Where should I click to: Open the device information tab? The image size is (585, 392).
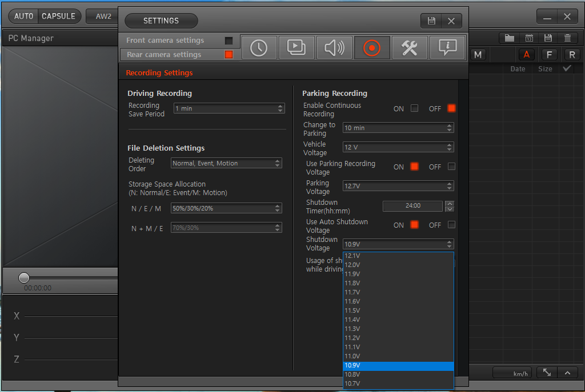(x=447, y=48)
